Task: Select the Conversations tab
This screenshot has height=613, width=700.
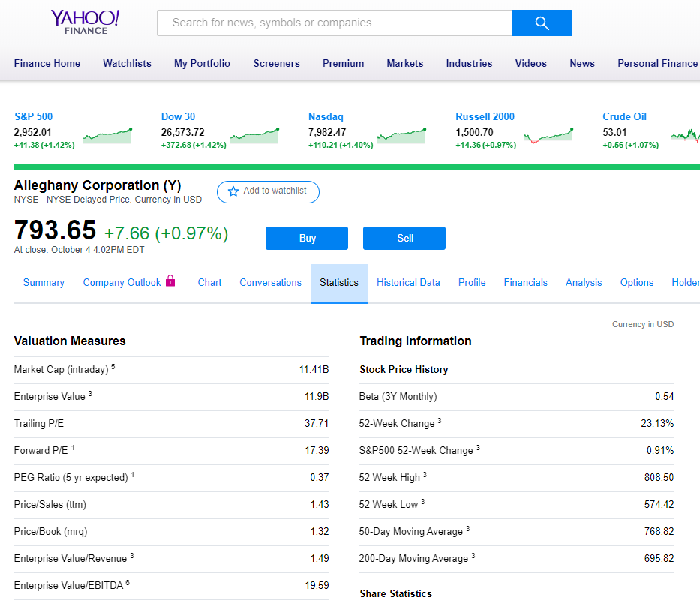Action: pyautogui.click(x=270, y=283)
